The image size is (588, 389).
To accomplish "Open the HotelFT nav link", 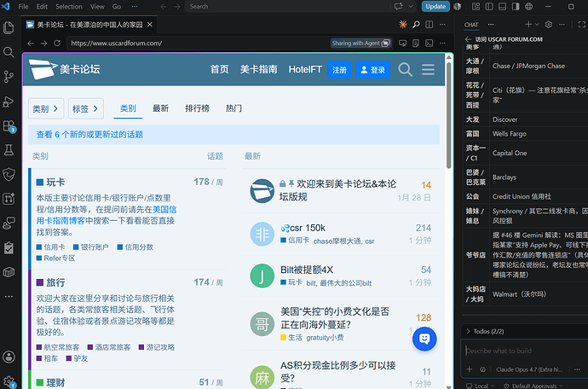I will coord(305,69).
